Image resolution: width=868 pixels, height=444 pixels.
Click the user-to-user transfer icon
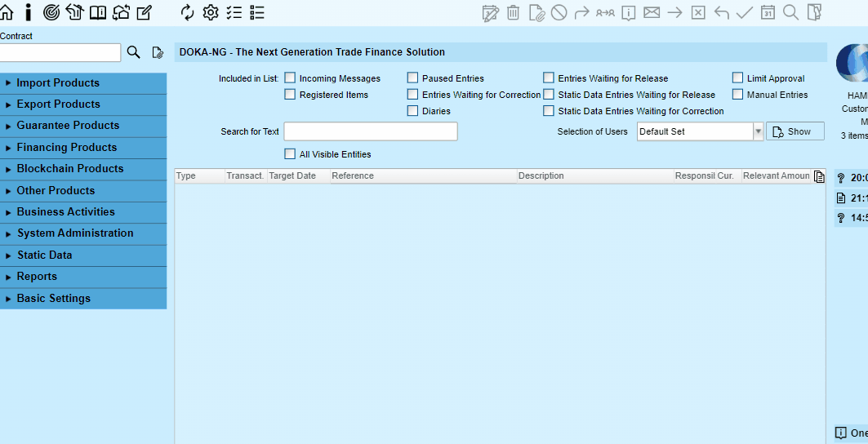[605, 12]
